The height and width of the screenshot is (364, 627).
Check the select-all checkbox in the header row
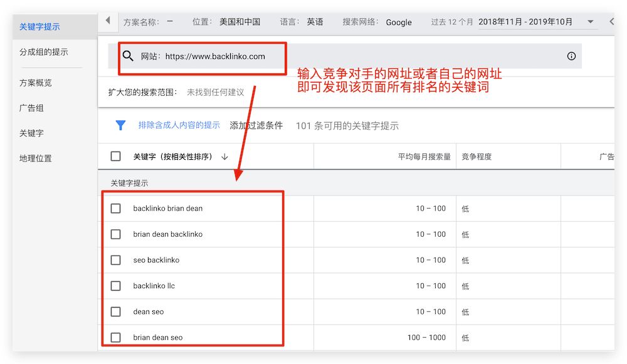point(115,156)
